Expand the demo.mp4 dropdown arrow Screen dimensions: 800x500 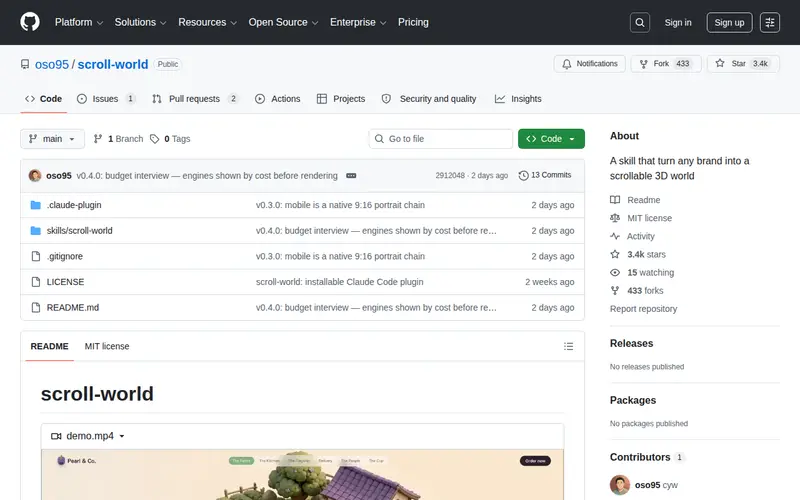[x=122, y=436]
